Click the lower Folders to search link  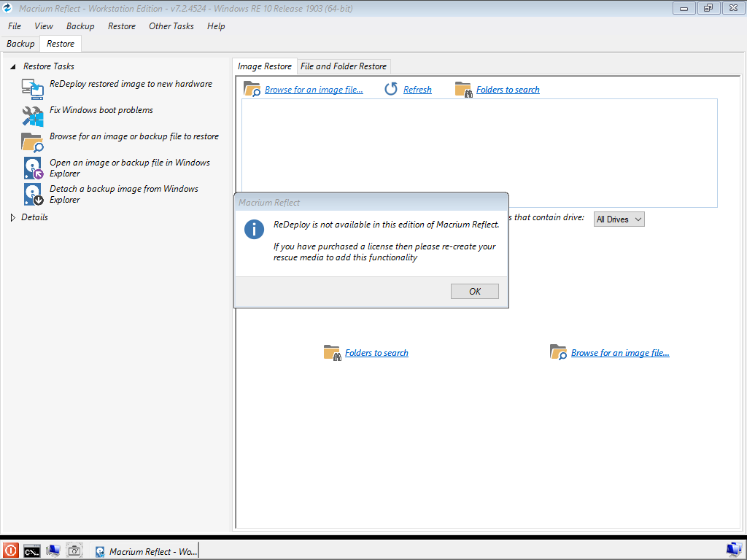376,353
